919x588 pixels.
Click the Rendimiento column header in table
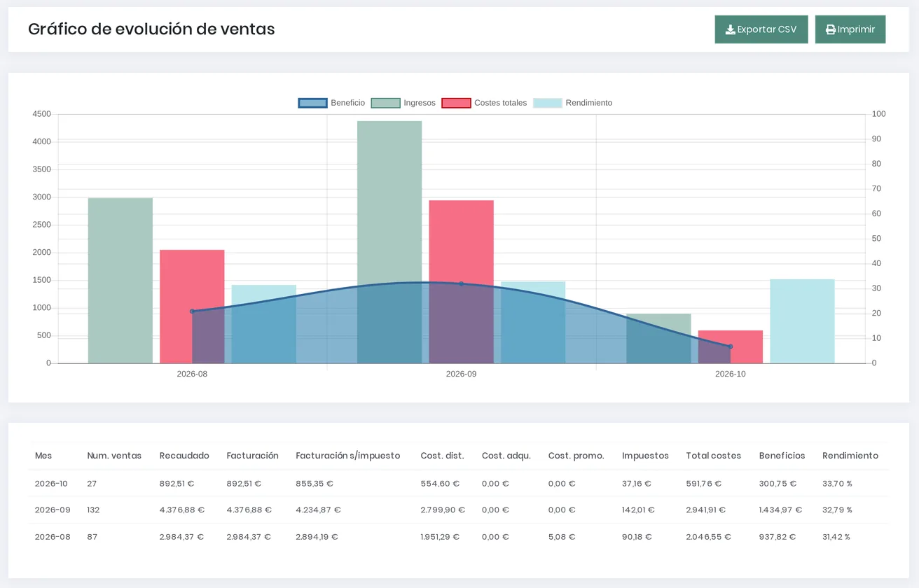pos(850,456)
